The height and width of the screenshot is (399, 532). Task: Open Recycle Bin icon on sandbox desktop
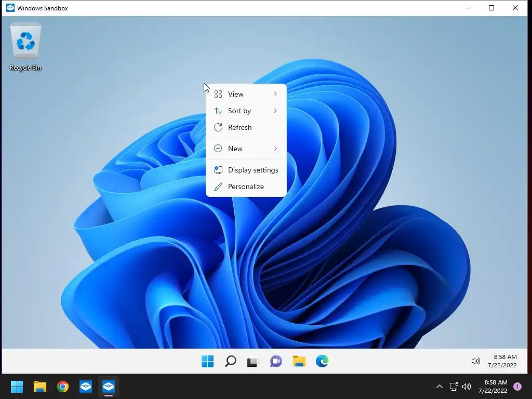pos(25,47)
